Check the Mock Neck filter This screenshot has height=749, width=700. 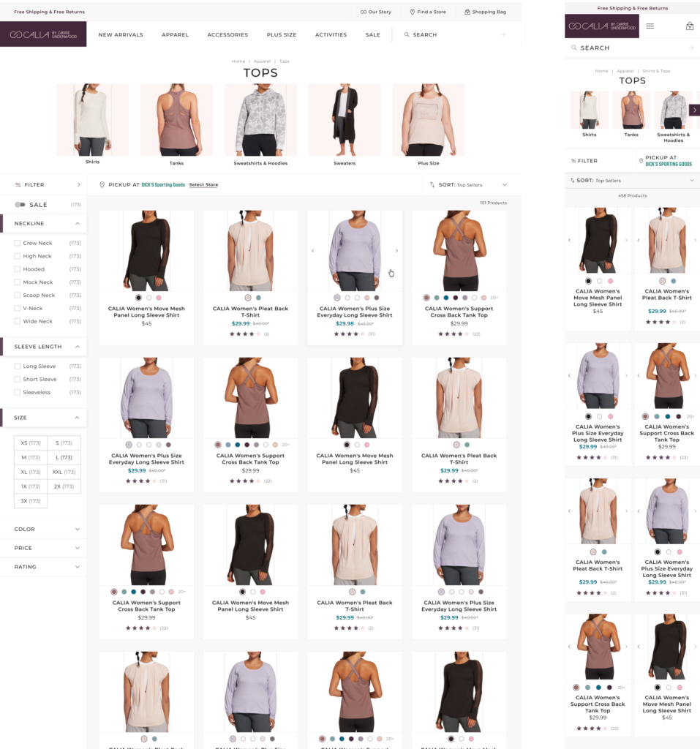18,282
